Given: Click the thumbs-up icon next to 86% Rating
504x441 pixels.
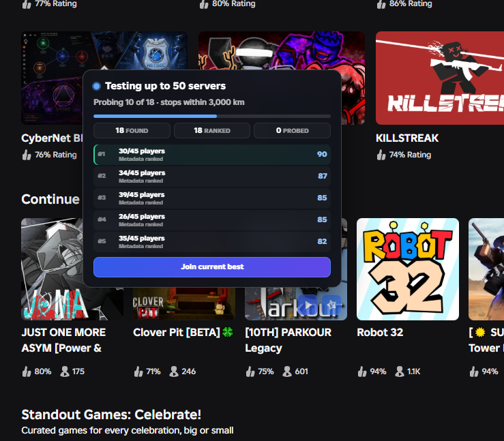Looking at the screenshot, I should (x=381, y=4).
